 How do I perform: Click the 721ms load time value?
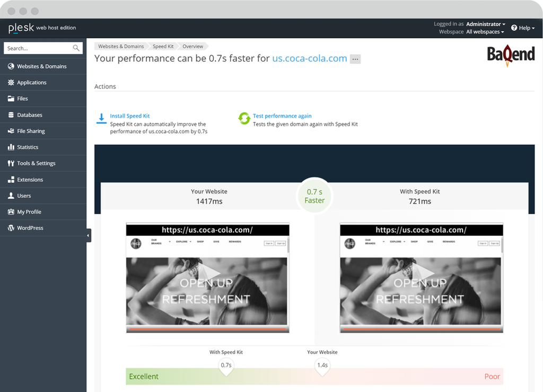click(420, 201)
